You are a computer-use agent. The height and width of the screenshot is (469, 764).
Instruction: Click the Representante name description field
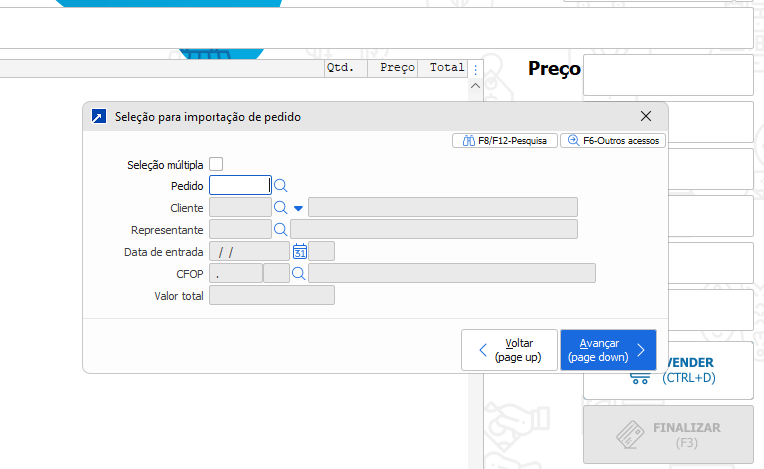tap(434, 229)
